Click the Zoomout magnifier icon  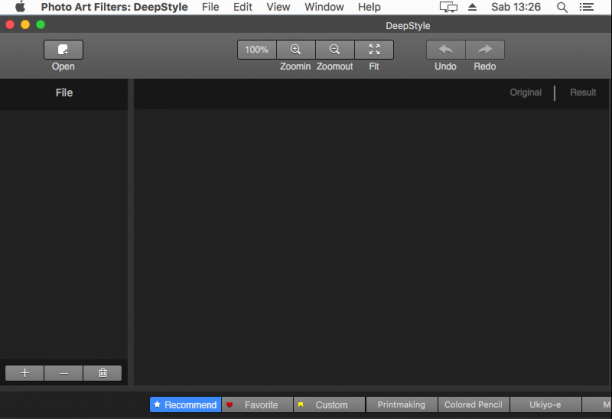(x=334, y=50)
